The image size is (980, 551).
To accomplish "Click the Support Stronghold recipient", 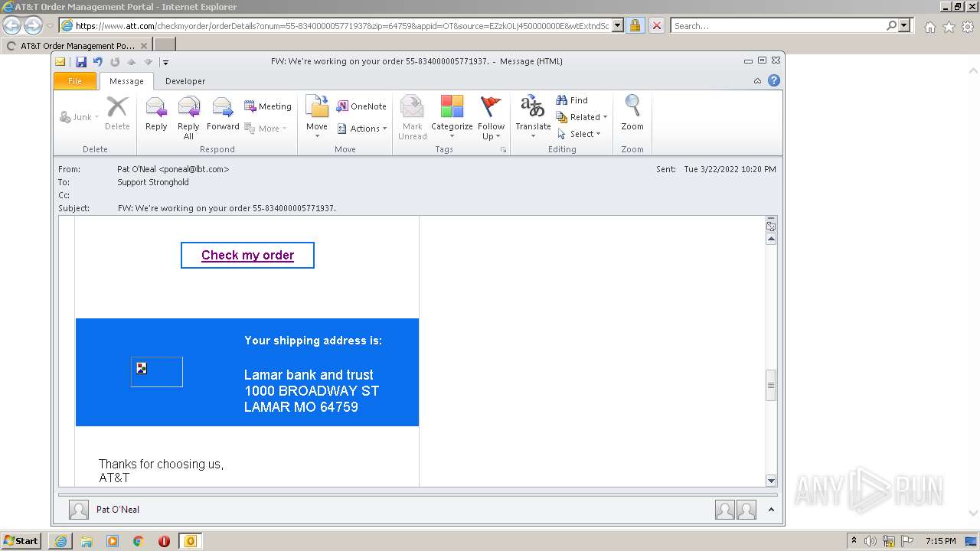I will [153, 182].
